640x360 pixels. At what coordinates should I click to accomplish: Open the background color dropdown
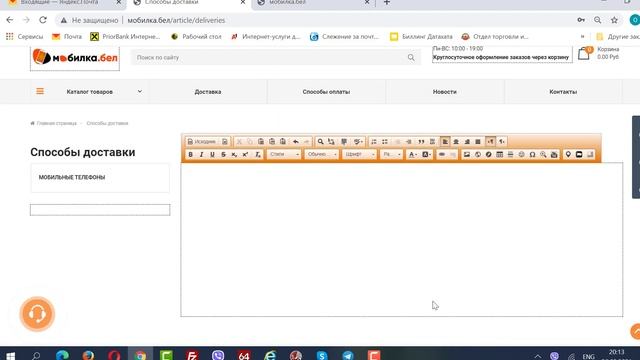[x=427, y=155]
